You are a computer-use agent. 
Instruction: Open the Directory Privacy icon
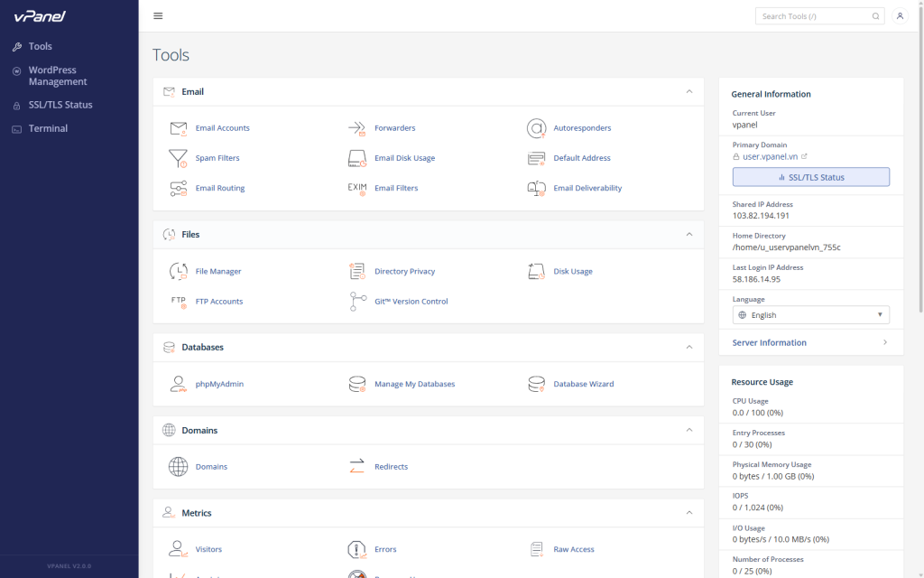coord(357,271)
